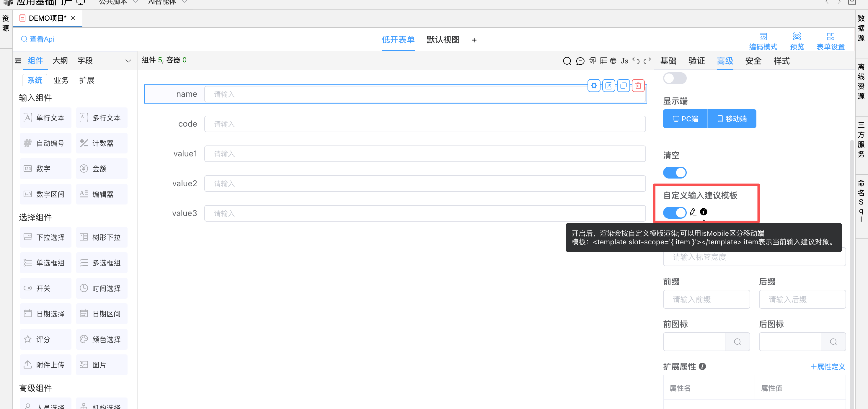Open the gear settings icon on name field
The height and width of the screenshot is (409, 868).
[594, 86]
